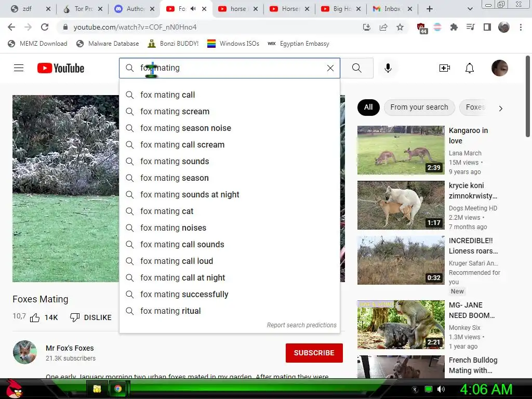Go to the YouTube home logo

pyautogui.click(x=61, y=68)
